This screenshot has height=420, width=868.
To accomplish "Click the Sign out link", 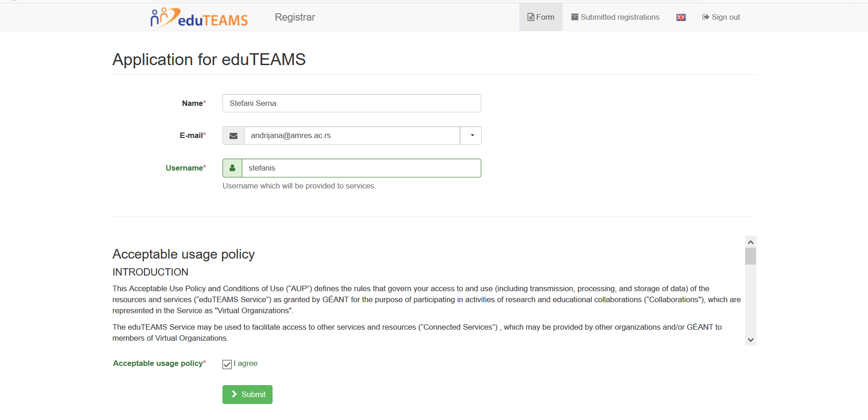I will (x=721, y=17).
